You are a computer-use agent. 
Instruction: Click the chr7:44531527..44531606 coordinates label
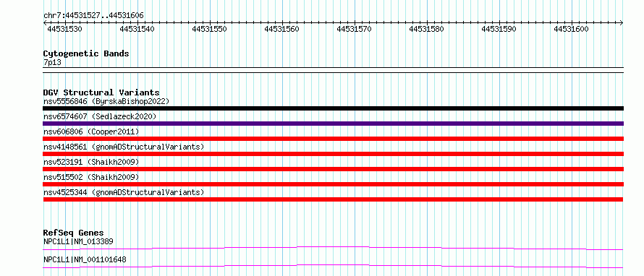[93, 16]
